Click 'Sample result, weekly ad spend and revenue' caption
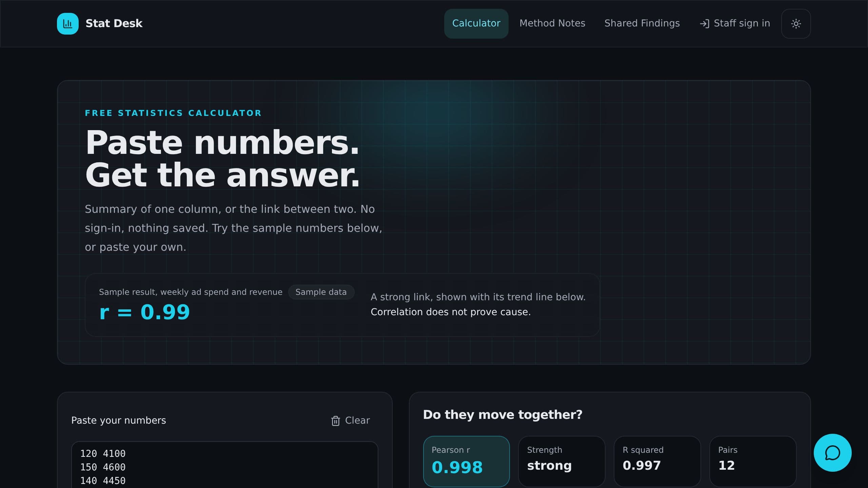Screen dimensions: 868x488 coord(191,292)
